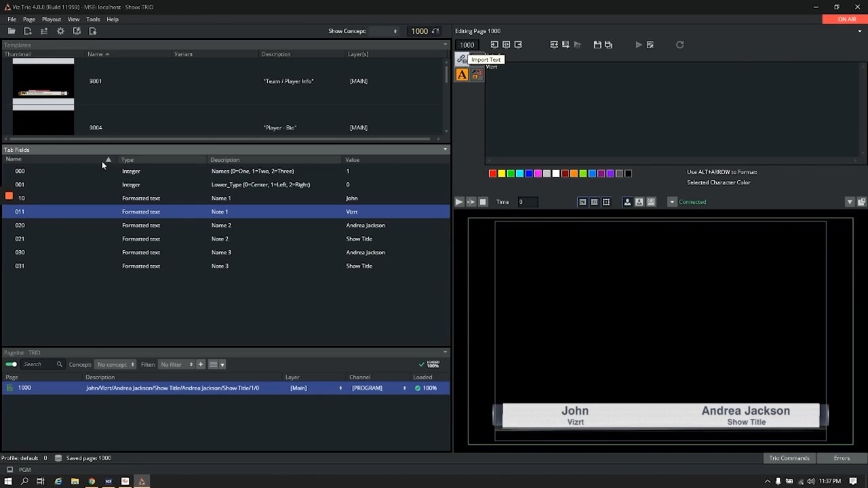Open Windows Start menu
This screenshot has width=868, height=488.
point(8,481)
